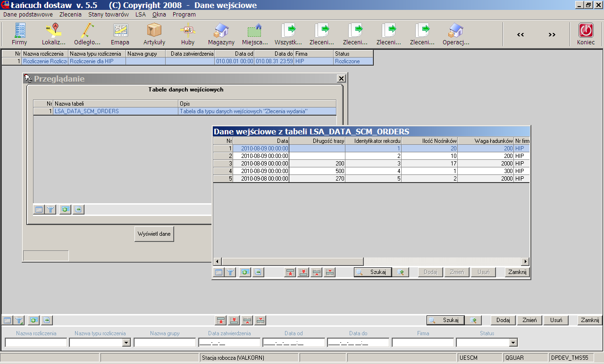Open the Zlecenia menu
Image resolution: width=604 pixels, height=364 pixels.
(70, 15)
